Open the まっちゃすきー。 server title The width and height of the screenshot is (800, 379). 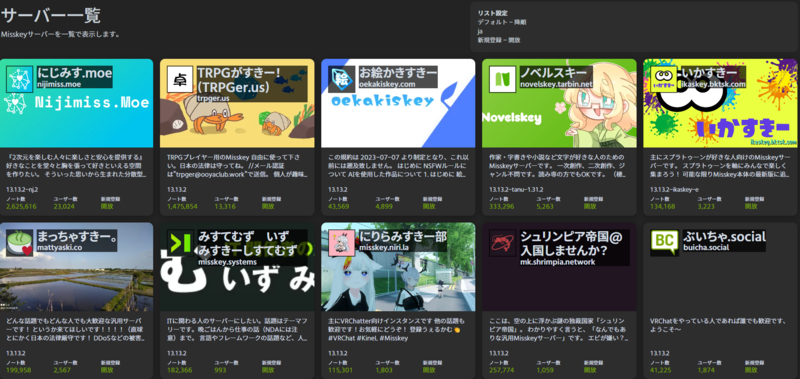(77, 236)
